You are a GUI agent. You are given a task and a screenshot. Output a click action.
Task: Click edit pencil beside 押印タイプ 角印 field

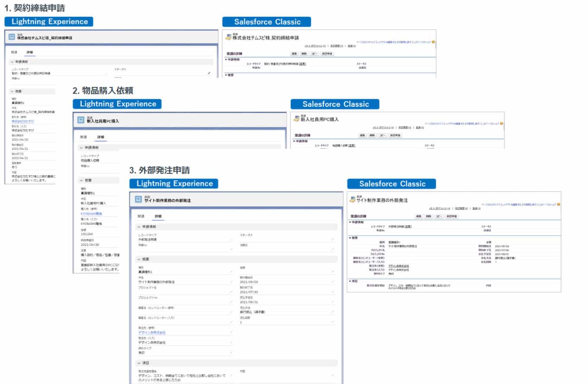coord(232,353)
